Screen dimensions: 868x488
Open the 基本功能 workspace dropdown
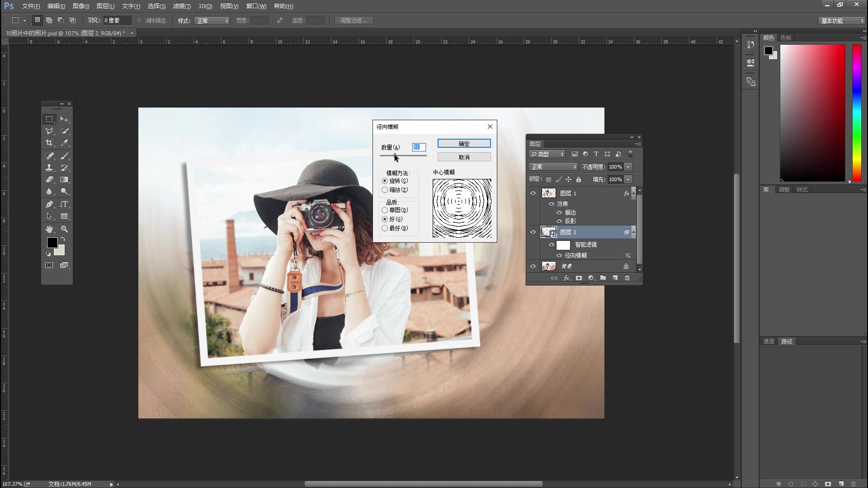[x=842, y=21]
